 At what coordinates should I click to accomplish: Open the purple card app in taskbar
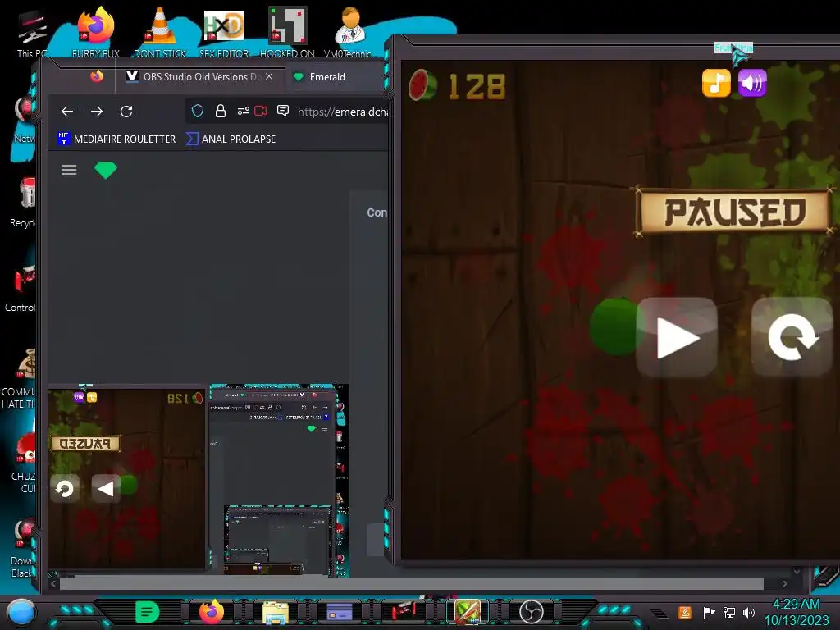340,612
